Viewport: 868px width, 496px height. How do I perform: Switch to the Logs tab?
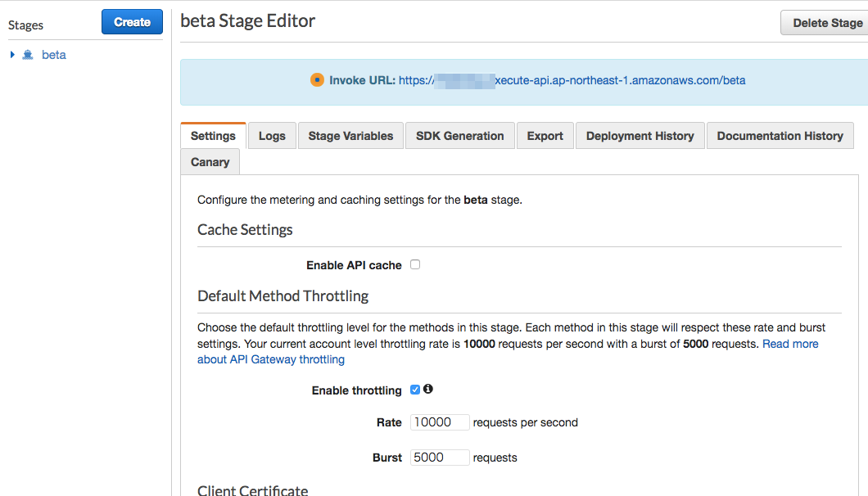pyautogui.click(x=272, y=136)
